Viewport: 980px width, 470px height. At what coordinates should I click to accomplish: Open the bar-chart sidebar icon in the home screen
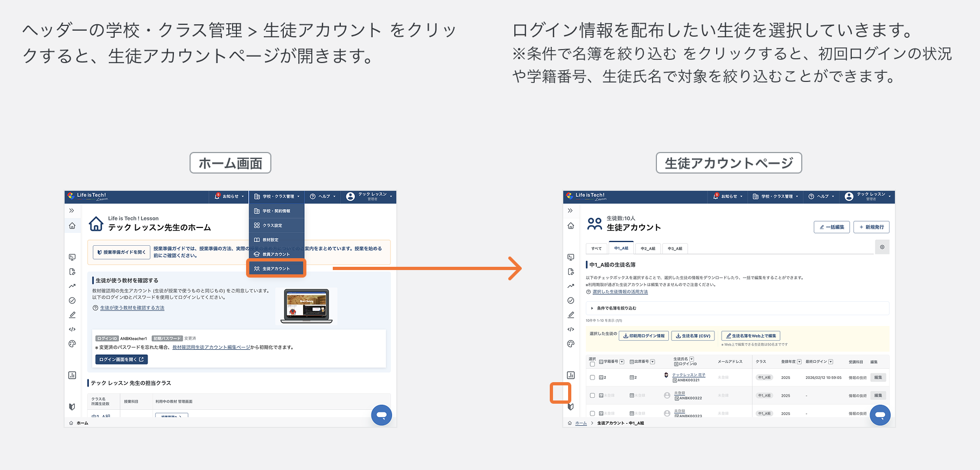72,375
